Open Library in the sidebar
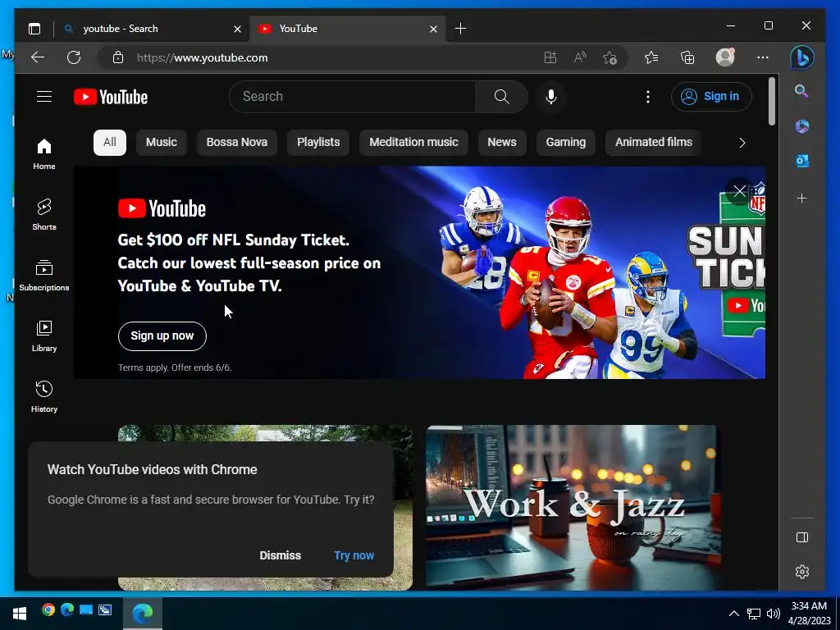This screenshot has height=630, width=840. tap(44, 336)
